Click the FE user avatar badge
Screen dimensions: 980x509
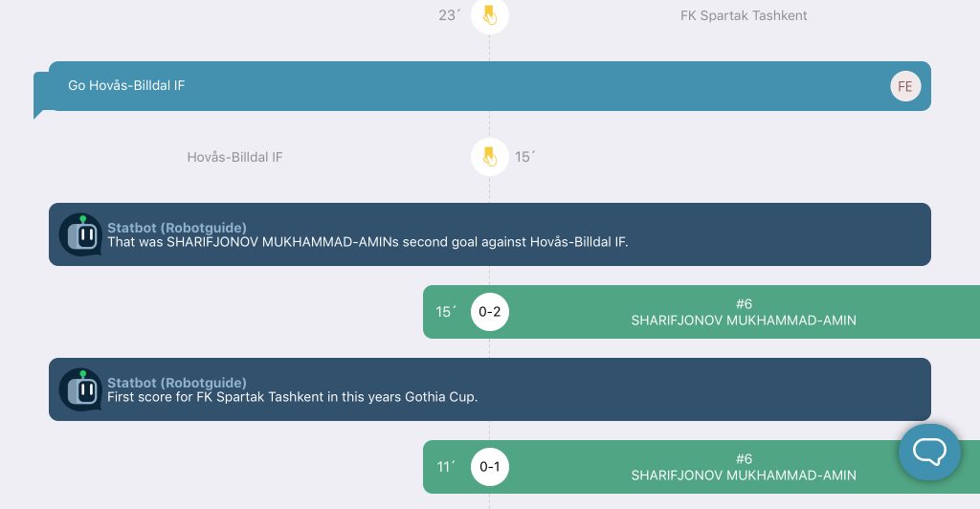click(904, 87)
